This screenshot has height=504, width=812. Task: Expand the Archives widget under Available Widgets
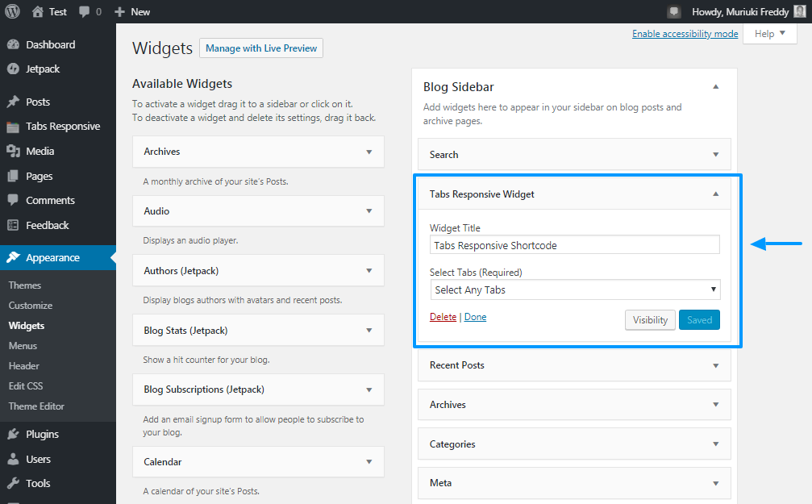pos(370,152)
